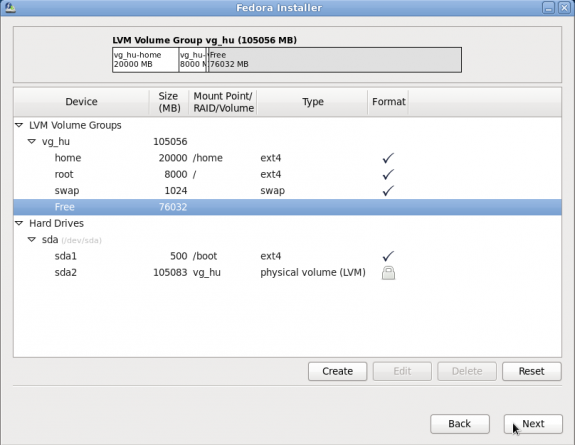Select the sda2 partition row
The width and height of the screenshot is (575, 445).
click(288, 273)
